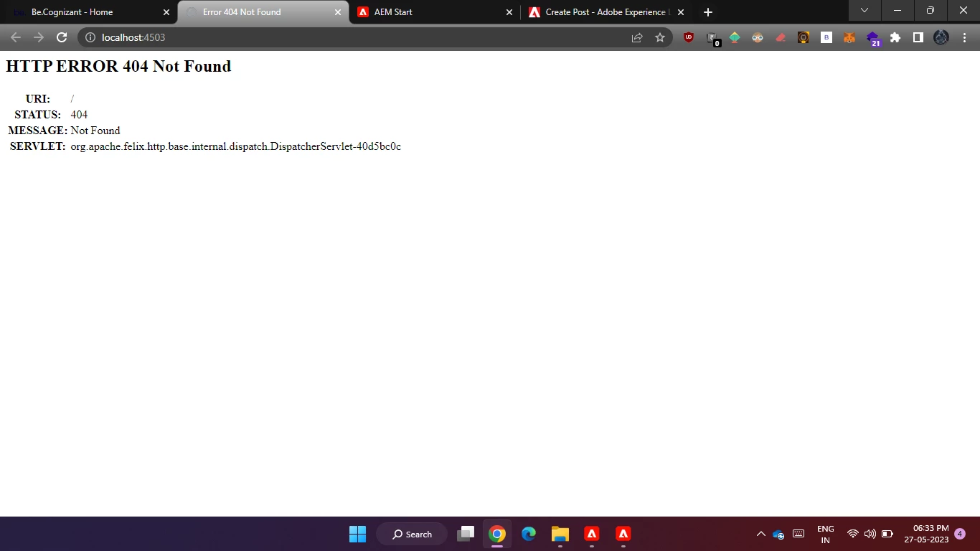Show hidden system tray icons
980x551 pixels.
point(761,534)
